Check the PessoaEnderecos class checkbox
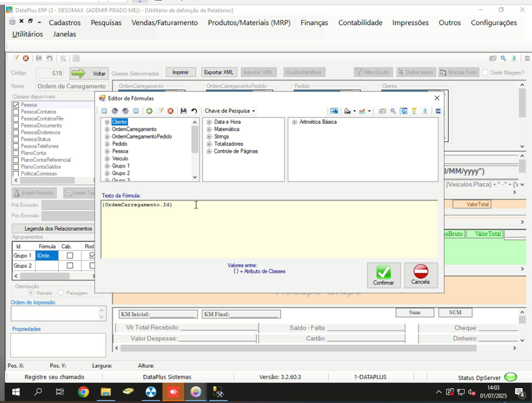 (15, 132)
